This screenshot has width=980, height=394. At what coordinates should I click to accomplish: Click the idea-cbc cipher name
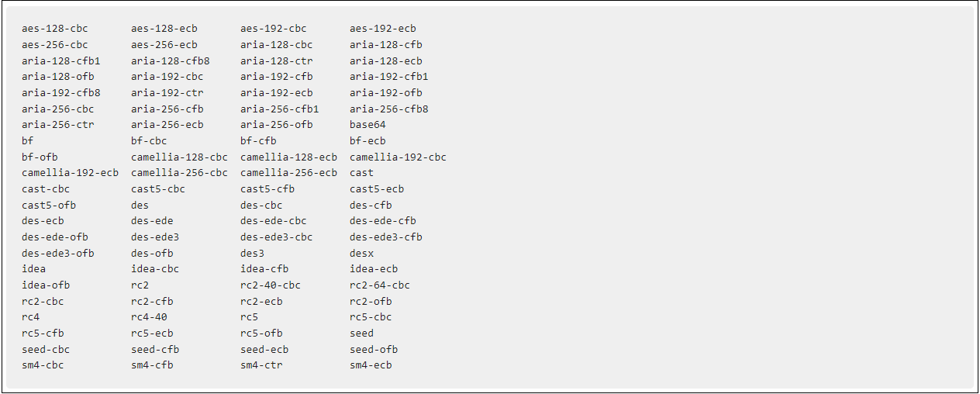154,269
